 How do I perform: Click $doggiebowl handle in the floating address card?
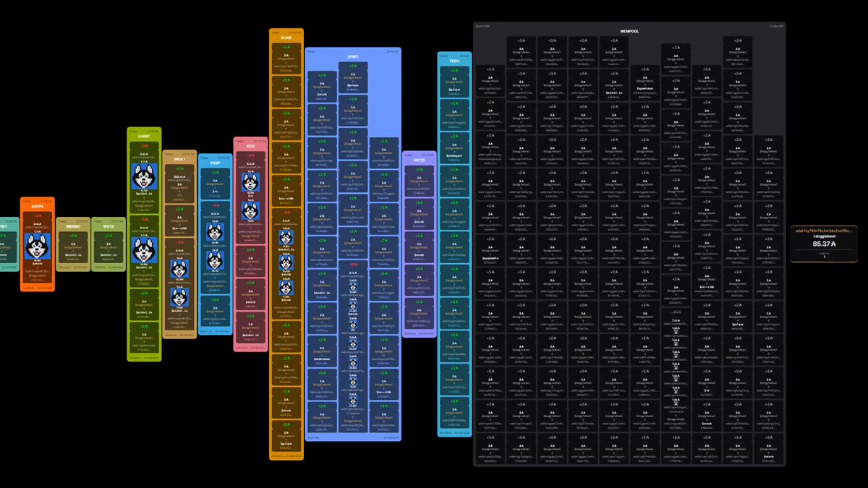click(x=825, y=236)
